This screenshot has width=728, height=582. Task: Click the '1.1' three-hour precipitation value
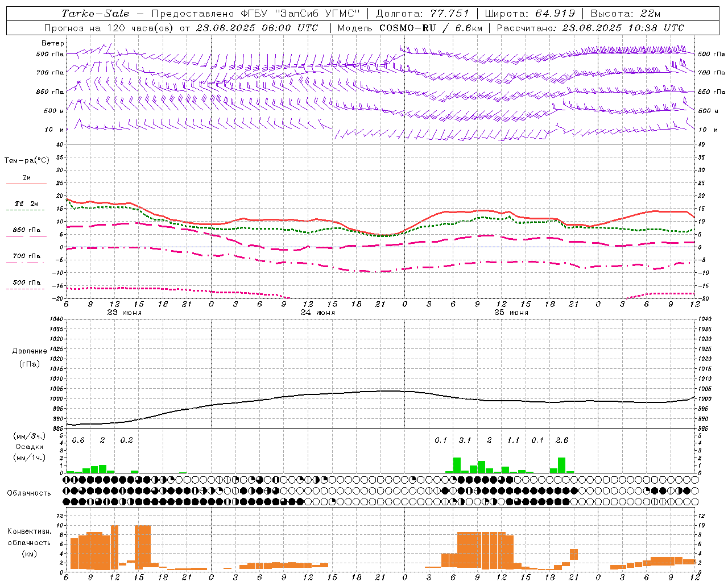coord(514,440)
